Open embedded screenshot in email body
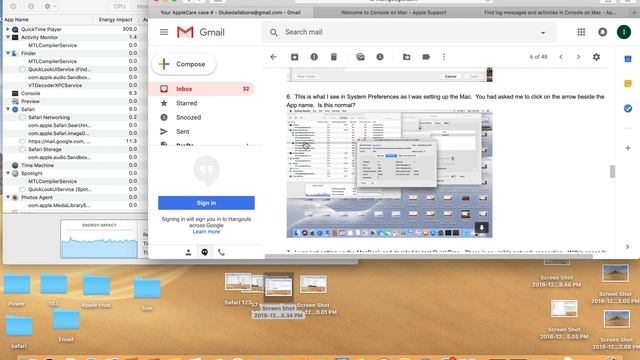 (389, 173)
